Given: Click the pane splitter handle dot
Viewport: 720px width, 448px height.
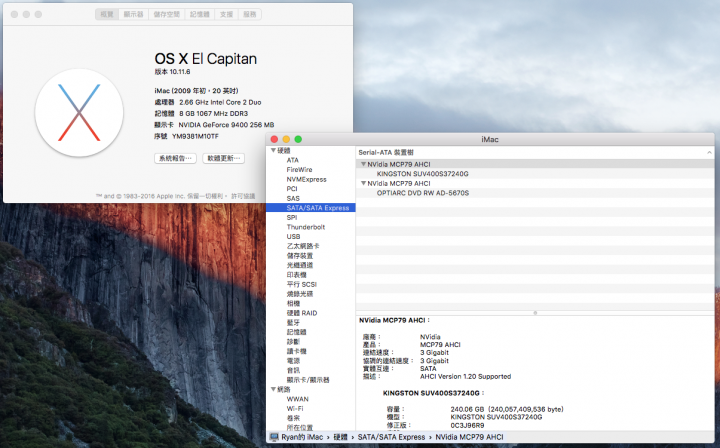Looking at the screenshot, I should click(x=535, y=313).
